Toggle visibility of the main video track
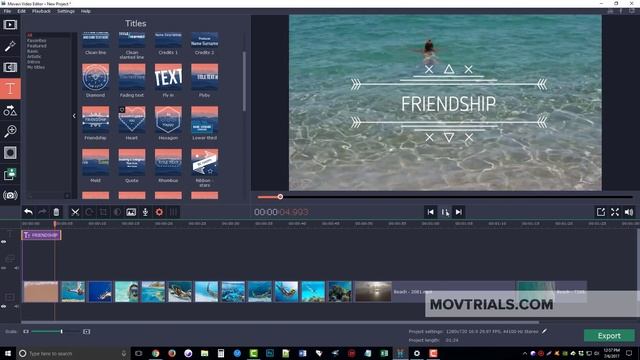640x360 pixels. pyautogui.click(x=4, y=306)
